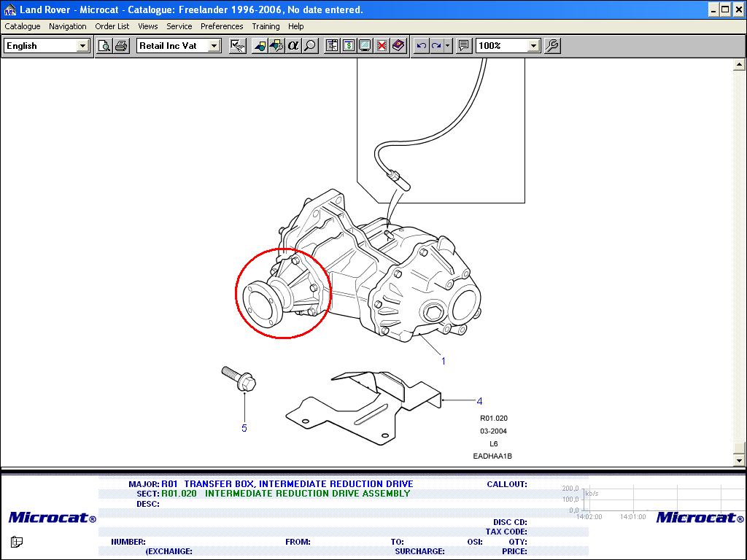This screenshot has height=560, width=747.
Task: Click the print preview icon
Action: click(x=104, y=46)
